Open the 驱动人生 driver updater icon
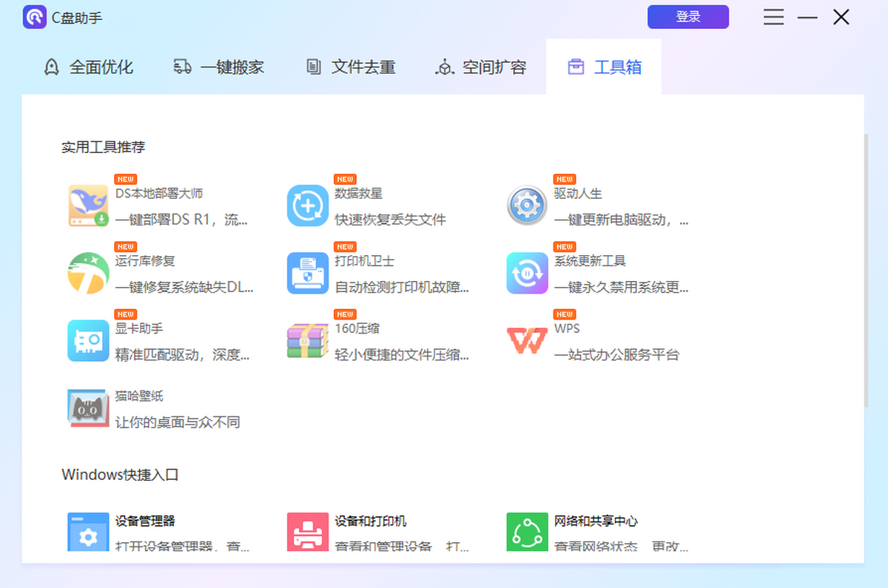Image resolution: width=888 pixels, height=588 pixels. (x=526, y=206)
